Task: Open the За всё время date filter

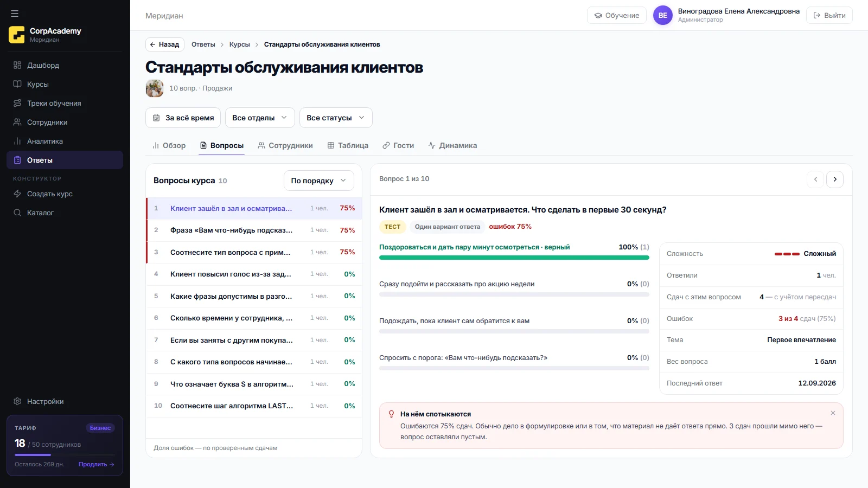Action: coord(183,118)
